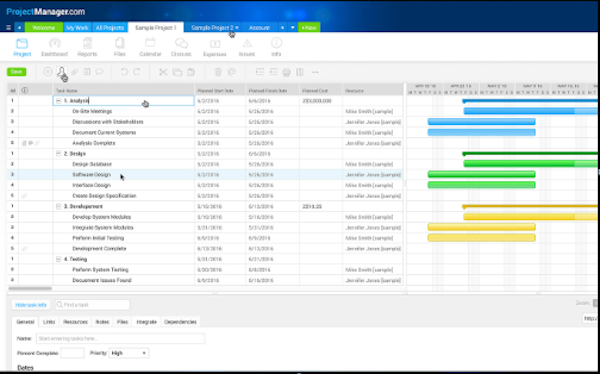
Task: Collapse the 4. Testing task group
Action: pyautogui.click(x=59, y=259)
